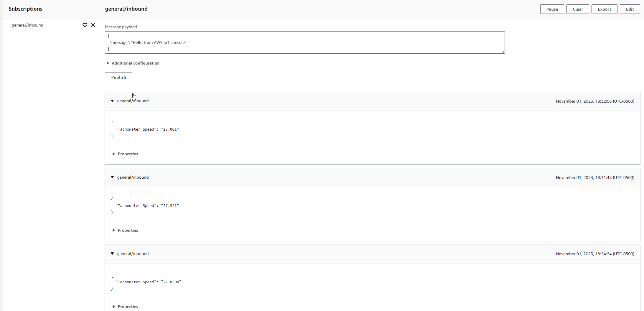Publish the message payload
644x311 pixels.
[x=118, y=77]
